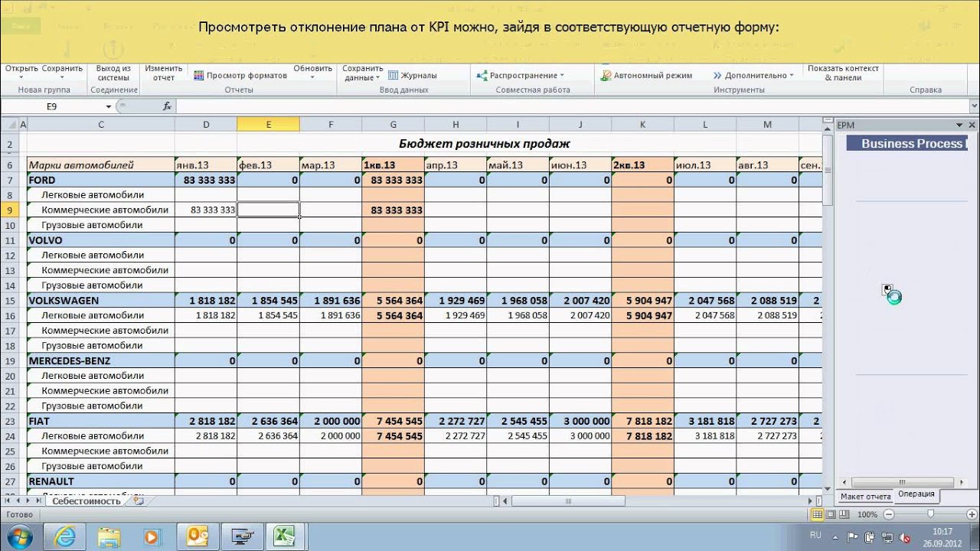Click the Бюджет розничных продаж title
Viewport: 980px width, 551px height.
[485, 144]
